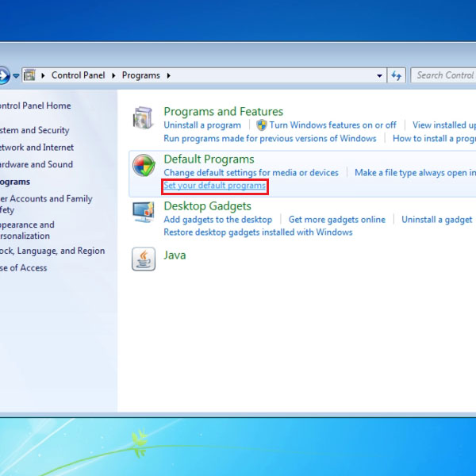The height and width of the screenshot is (476, 476).
Task: Open Ease of Access category
Action: click(23, 268)
